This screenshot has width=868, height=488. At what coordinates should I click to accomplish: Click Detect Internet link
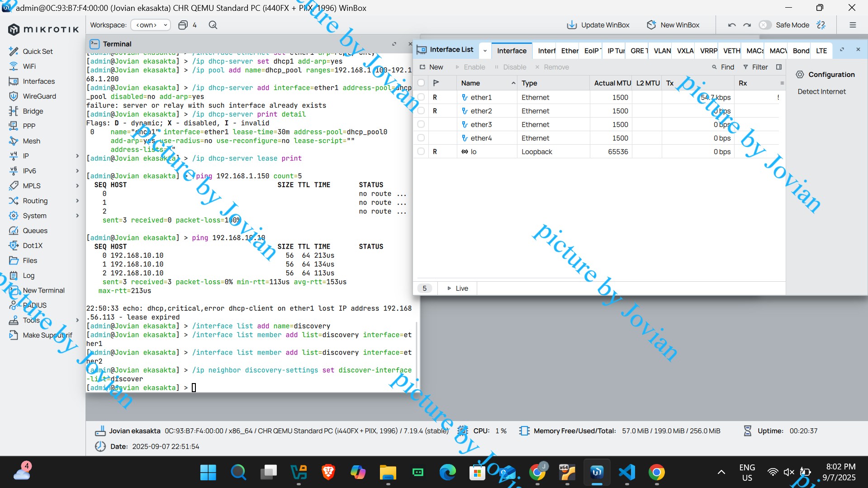coord(821,92)
